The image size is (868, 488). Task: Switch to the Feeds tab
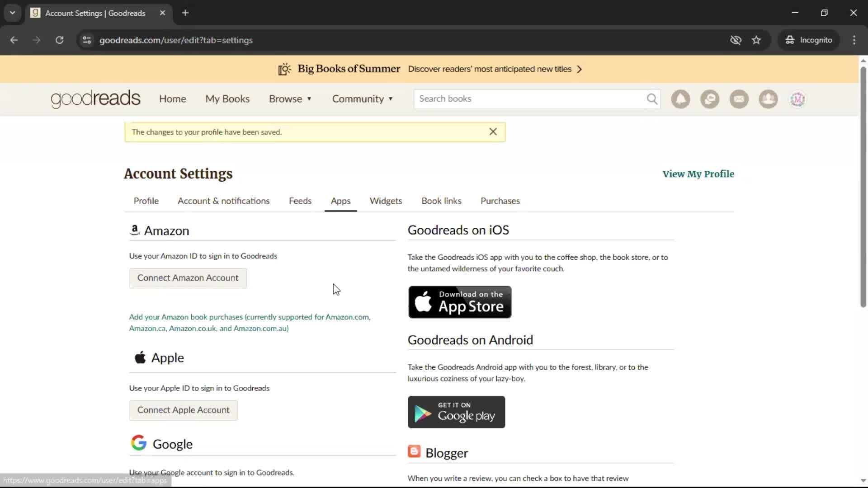click(x=300, y=201)
